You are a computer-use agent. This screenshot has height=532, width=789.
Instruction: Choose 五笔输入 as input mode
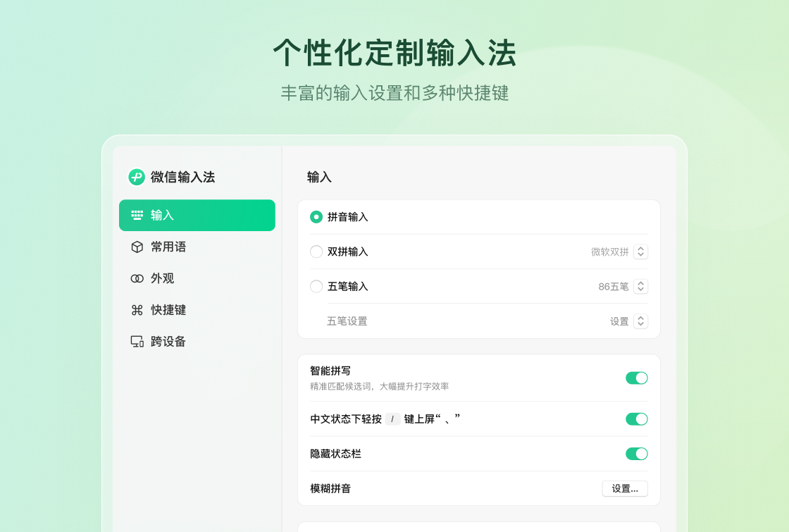coord(316,286)
